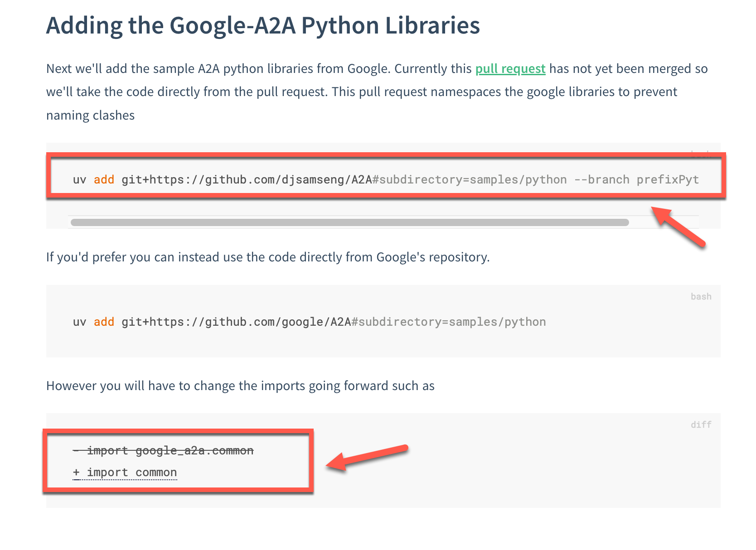Click the orange "add" keyword in the djsamseng command
Image resolution: width=756 pixels, height=550 pixels.
tap(104, 180)
